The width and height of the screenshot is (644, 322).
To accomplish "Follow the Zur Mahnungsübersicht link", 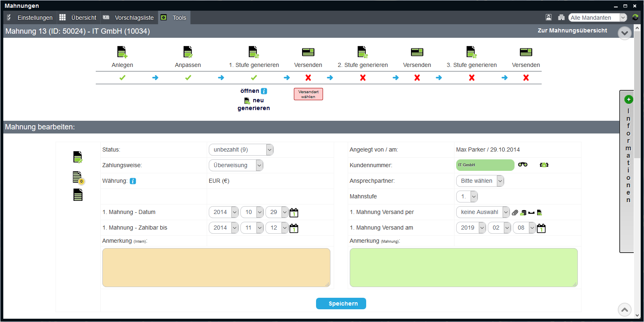I will coord(572,31).
